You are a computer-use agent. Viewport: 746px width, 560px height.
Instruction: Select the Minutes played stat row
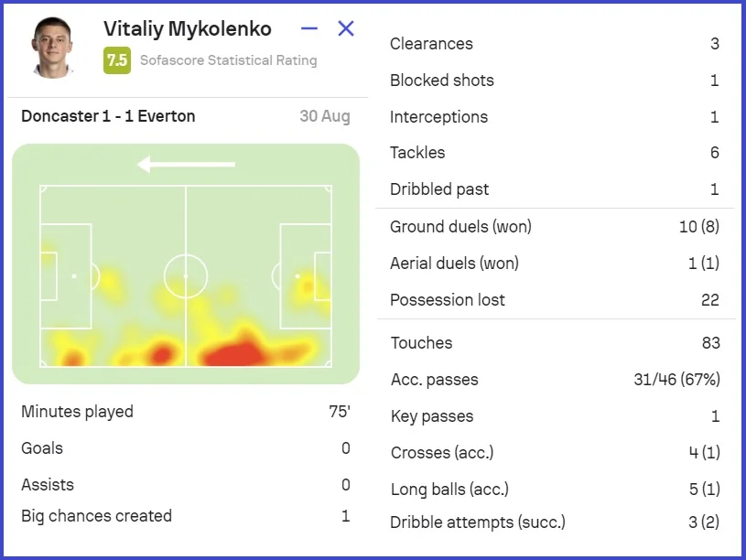[x=186, y=412]
